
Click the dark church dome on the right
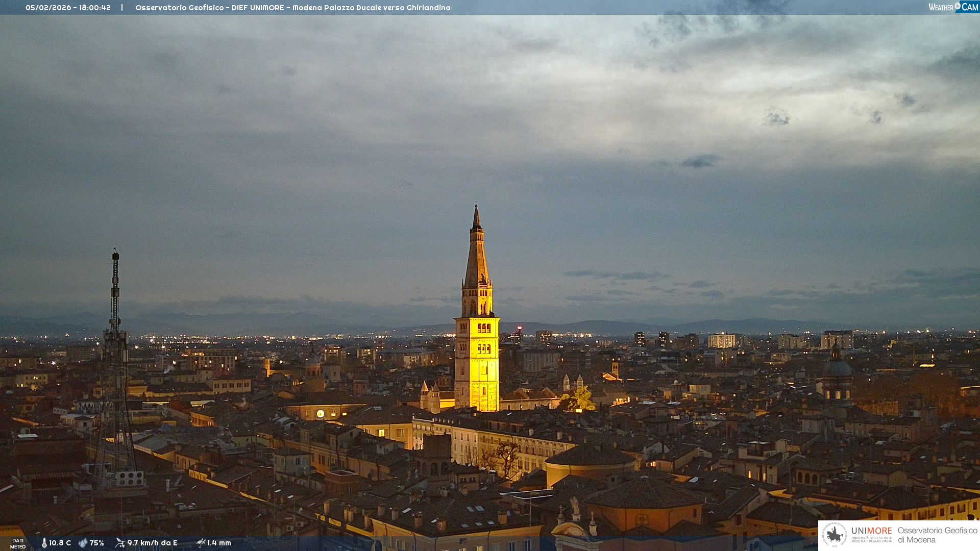837,368
